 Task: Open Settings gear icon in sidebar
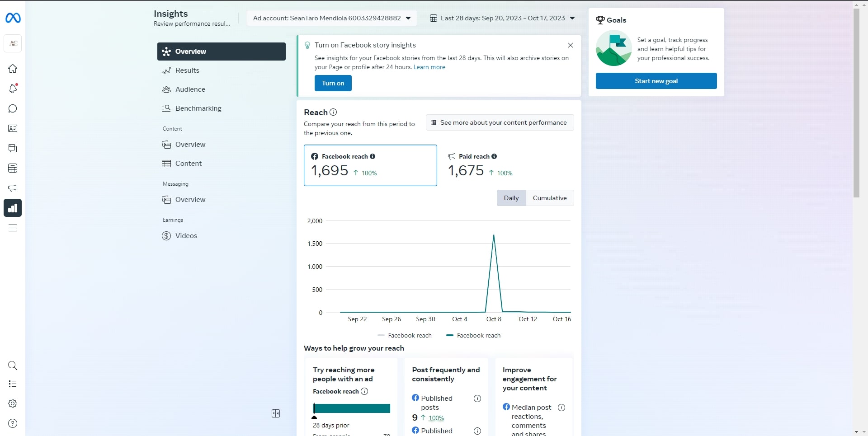tap(13, 403)
